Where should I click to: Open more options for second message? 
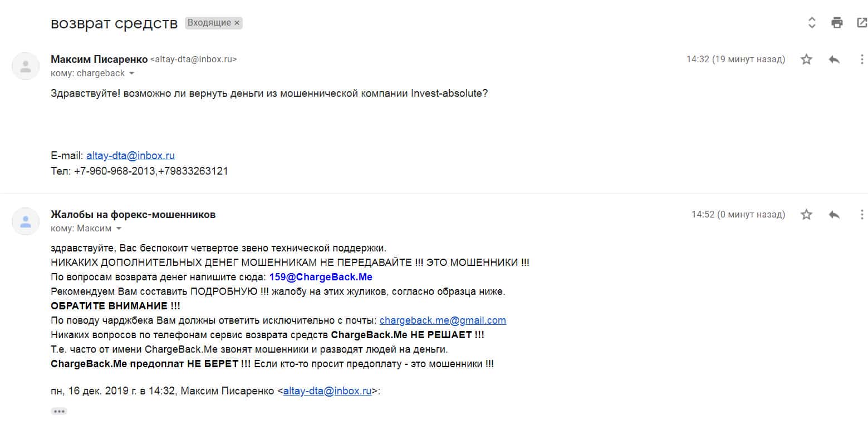pos(861,214)
